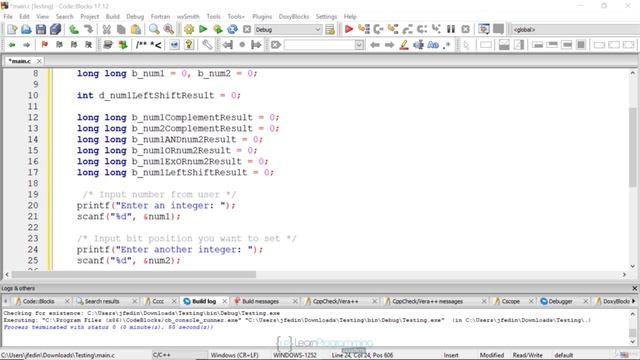Start debugging with the red arrow
Screen dimensions: 640x360
tap(349, 29)
